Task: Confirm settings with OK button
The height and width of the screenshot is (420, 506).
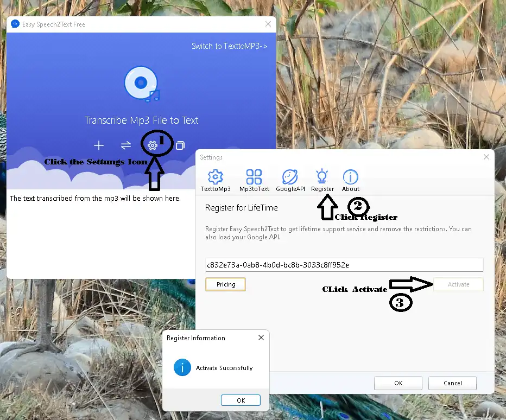Action: 398,383
